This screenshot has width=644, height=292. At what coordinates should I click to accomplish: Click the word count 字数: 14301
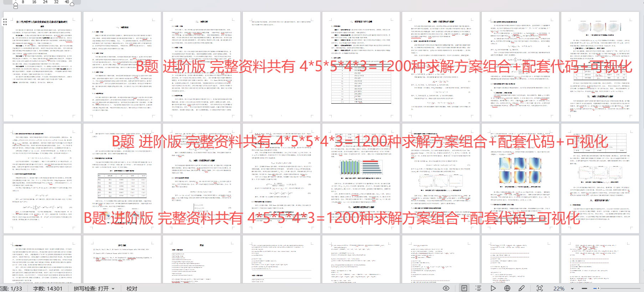coord(47,288)
